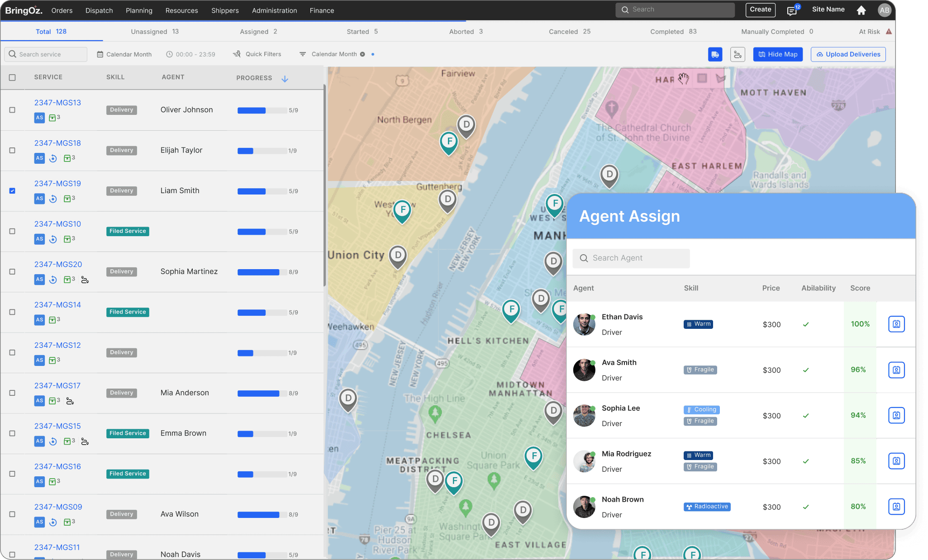This screenshot has height=560, width=928.
Task: Go to the home icon
Action: tap(861, 10)
